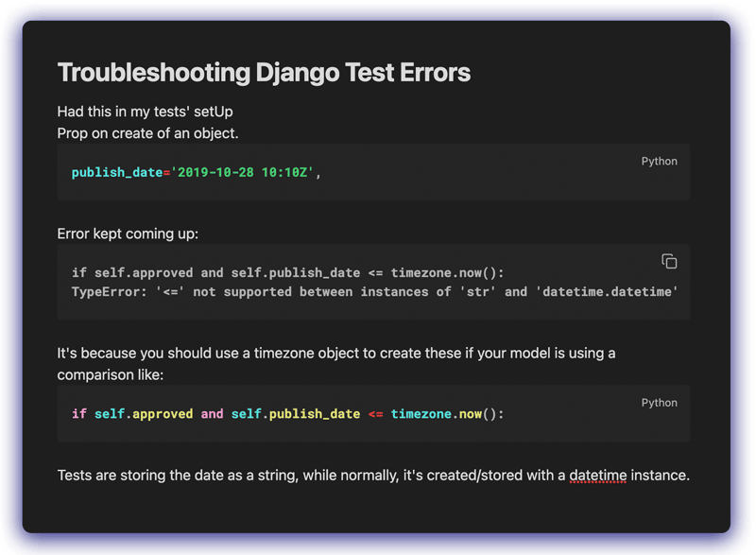Click the copy icon in the error code block
The height and width of the screenshot is (555, 756).
[669, 261]
